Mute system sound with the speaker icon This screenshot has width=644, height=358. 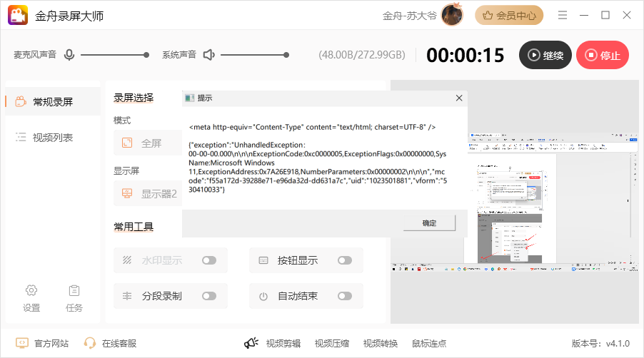coord(209,54)
